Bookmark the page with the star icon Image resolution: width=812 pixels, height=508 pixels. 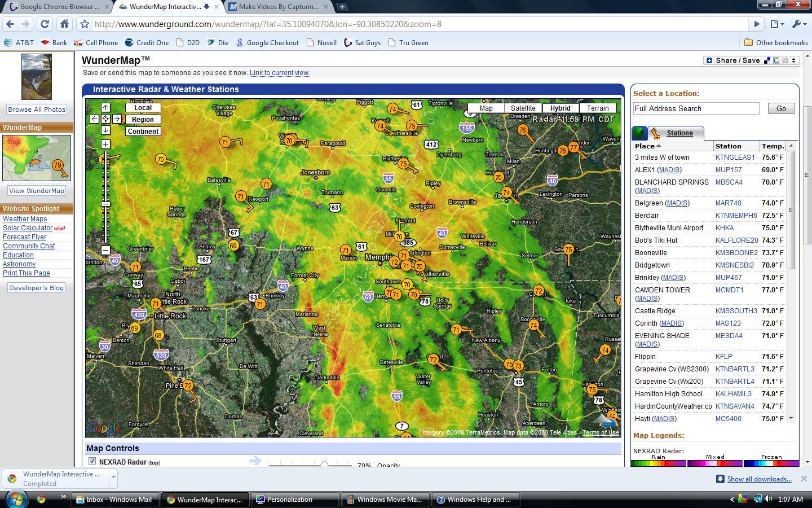84,24
